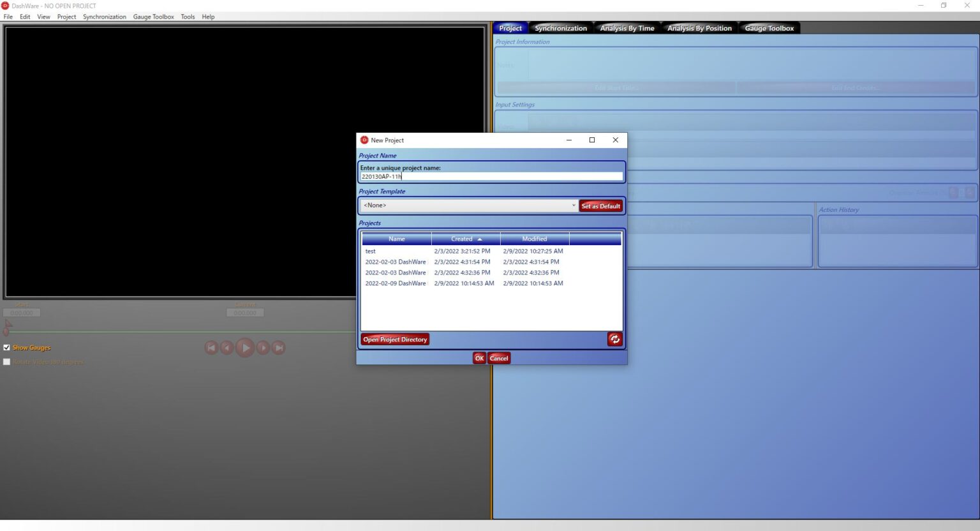Click the project name text field

click(x=491, y=177)
